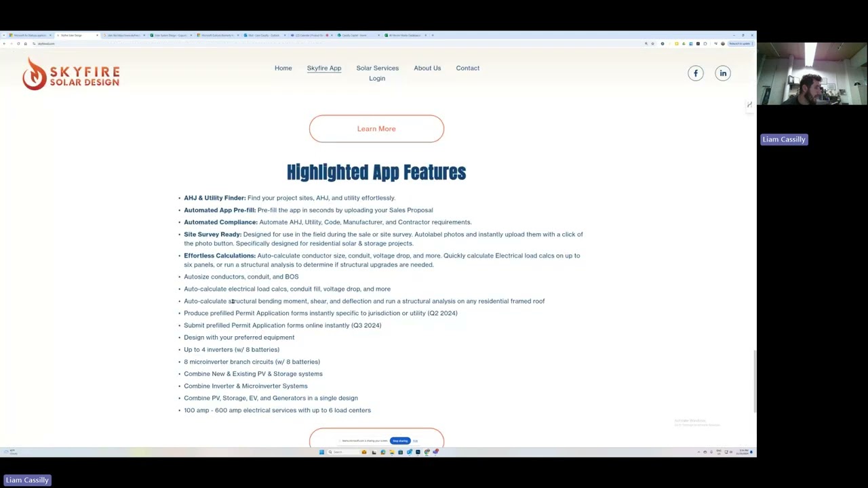Open the new tab plus button
Image resolution: width=868 pixels, height=488 pixels.
pyautogui.click(x=433, y=35)
